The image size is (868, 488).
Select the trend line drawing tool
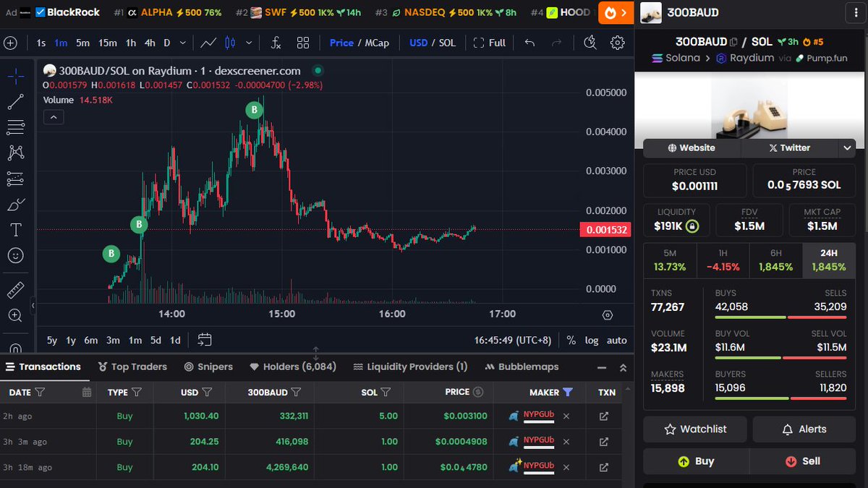[x=15, y=102]
